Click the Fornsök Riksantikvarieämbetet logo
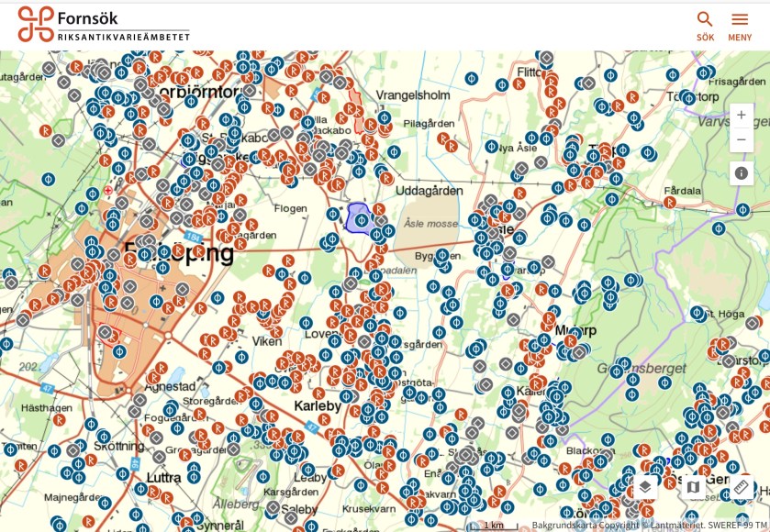The width and height of the screenshot is (770, 532). point(104,25)
